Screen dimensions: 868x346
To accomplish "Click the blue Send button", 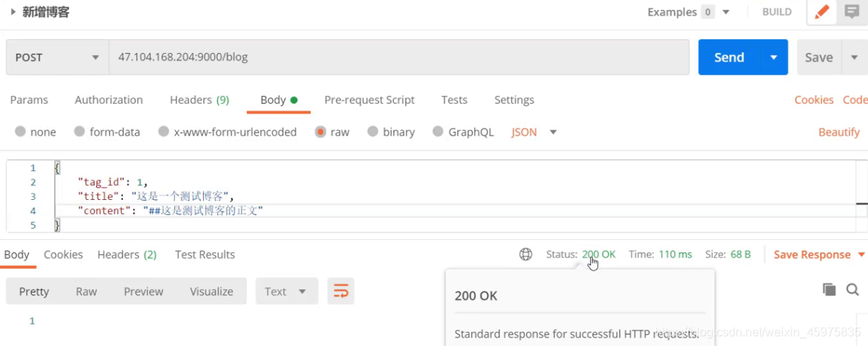I will click(x=729, y=57).
